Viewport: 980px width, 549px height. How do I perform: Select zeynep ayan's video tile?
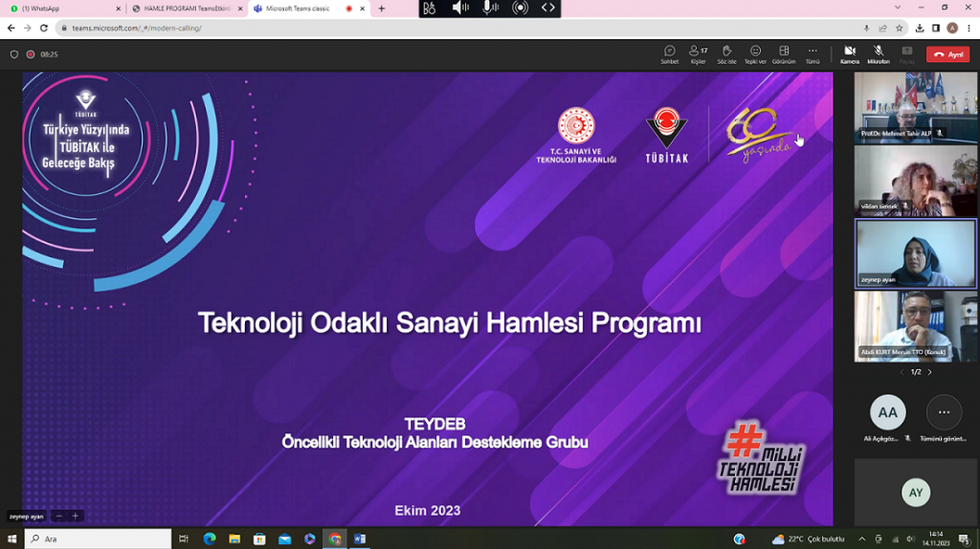click(915, 253)
